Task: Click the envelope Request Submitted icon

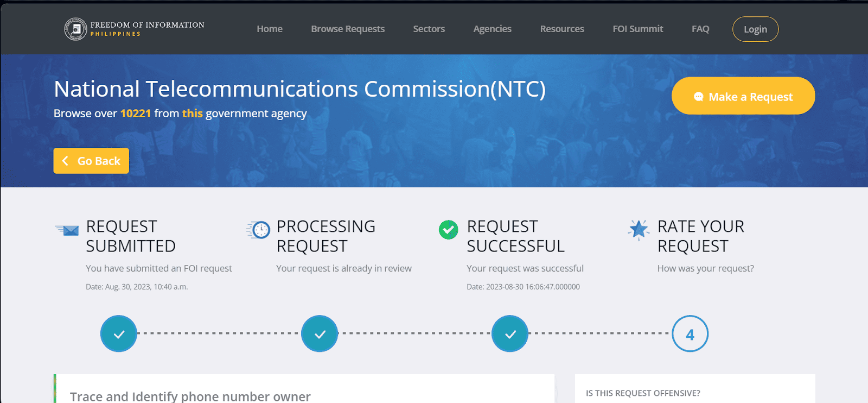Action: (67, 230)
